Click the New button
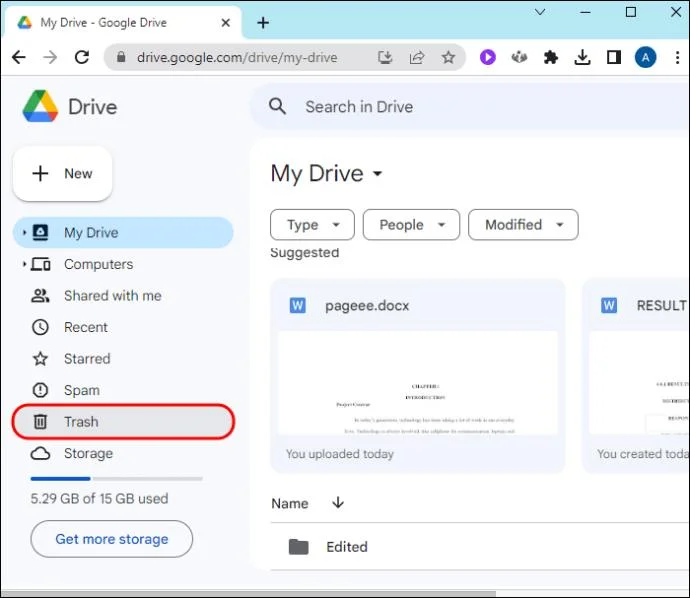This screenshot has width=690, height=598. (62, 173)
